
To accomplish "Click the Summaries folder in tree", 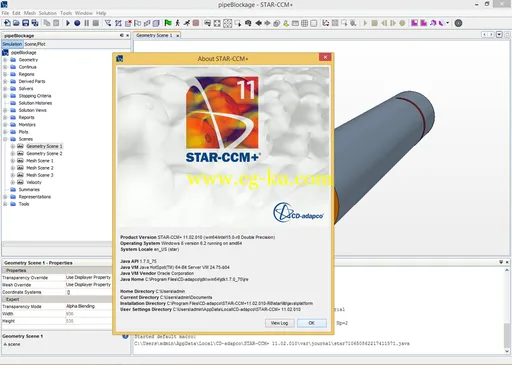I will tap(29, 189).
